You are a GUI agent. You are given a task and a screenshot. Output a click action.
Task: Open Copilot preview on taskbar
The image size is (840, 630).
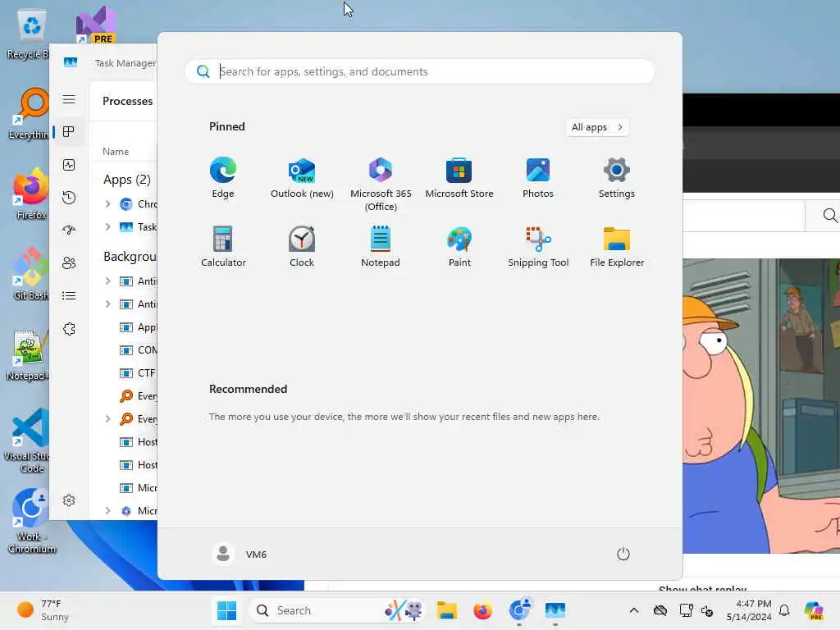(x=814, y=610)
